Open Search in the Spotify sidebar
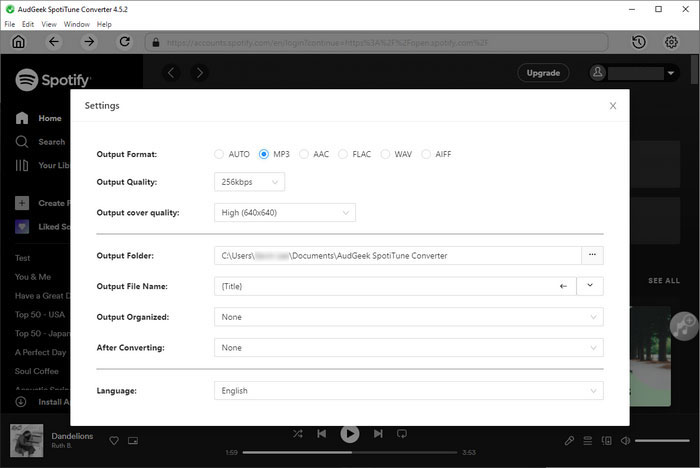This screenshot has width=700, height=468. click(40, 142)
